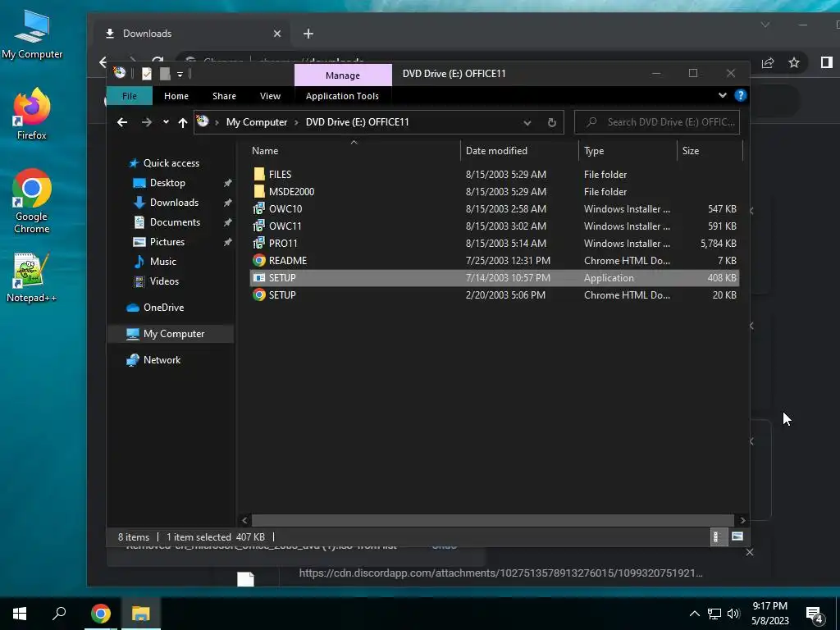Click Chrome icon in taskbar
The height and width of the screenshot is (630, 840).
101,614
